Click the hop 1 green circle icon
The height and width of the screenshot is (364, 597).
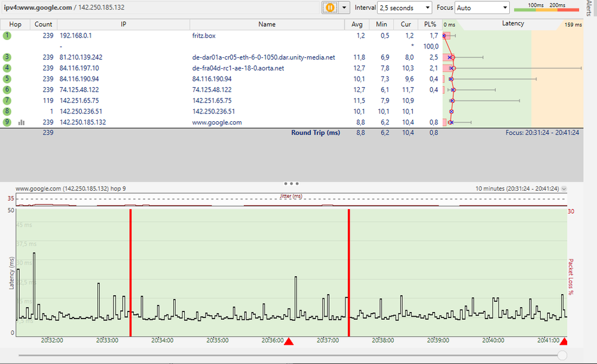click(7, 35)
